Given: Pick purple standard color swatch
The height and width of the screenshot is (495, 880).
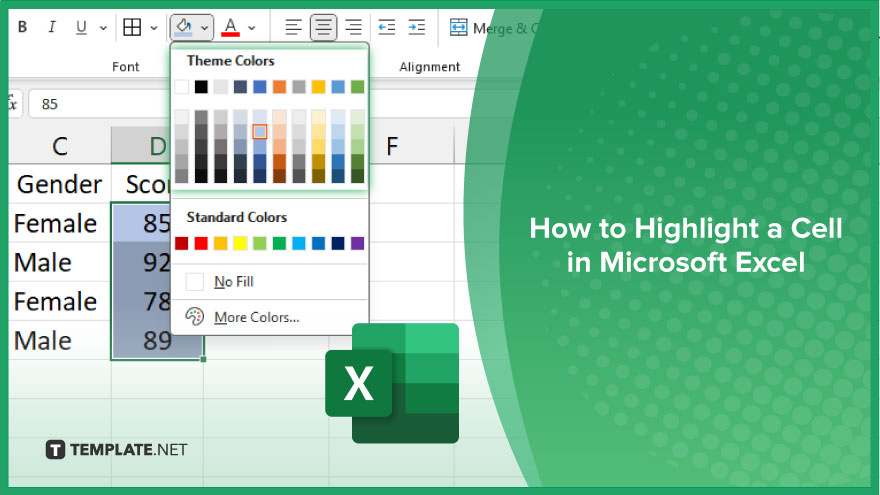Looking at the screenshot, I should [x=358, y=243].
